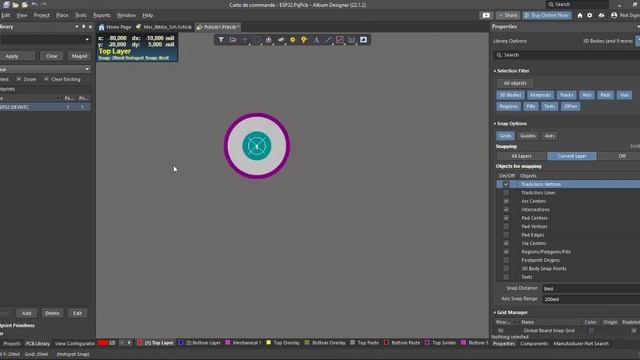Open the library panel options dropdown arrow

(77, 27)
